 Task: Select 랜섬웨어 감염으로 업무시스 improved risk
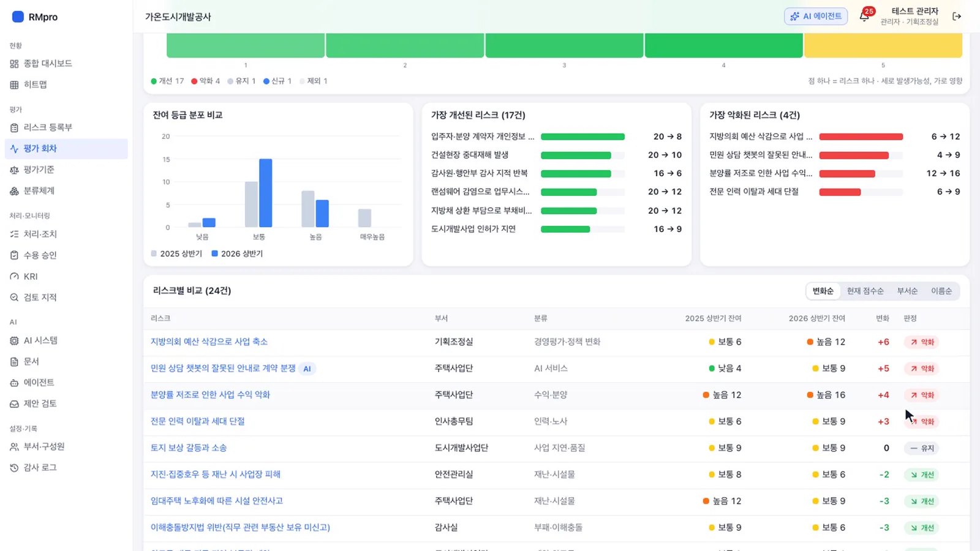point(556,192)
